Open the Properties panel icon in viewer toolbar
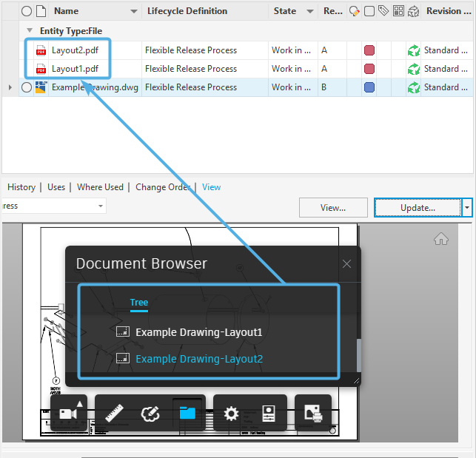This screenshot has width=476, height=458. (269, 414)
